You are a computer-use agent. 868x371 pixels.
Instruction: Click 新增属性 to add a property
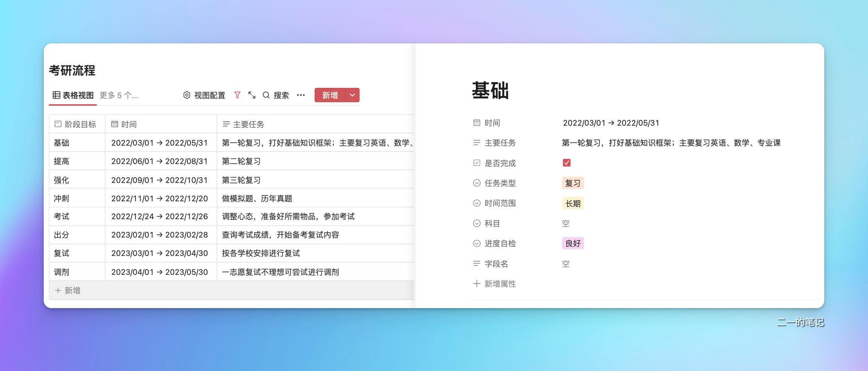pos(500,284)
